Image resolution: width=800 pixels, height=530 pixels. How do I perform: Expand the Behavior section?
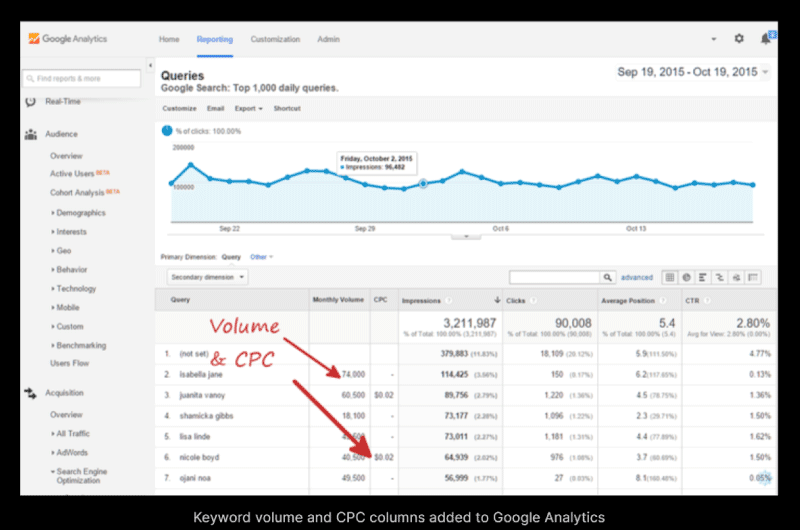(x=69, y=269)
